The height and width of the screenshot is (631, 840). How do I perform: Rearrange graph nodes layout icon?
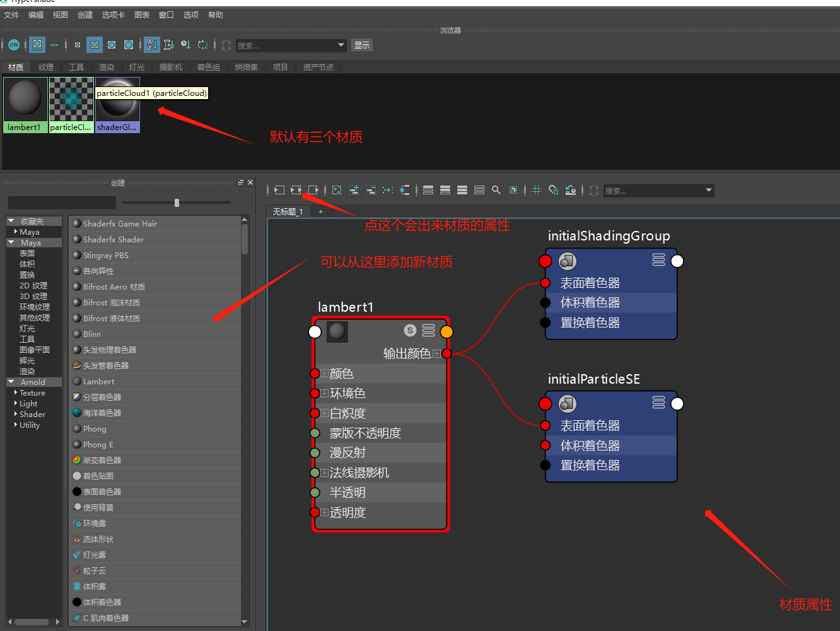click(388, 190)
